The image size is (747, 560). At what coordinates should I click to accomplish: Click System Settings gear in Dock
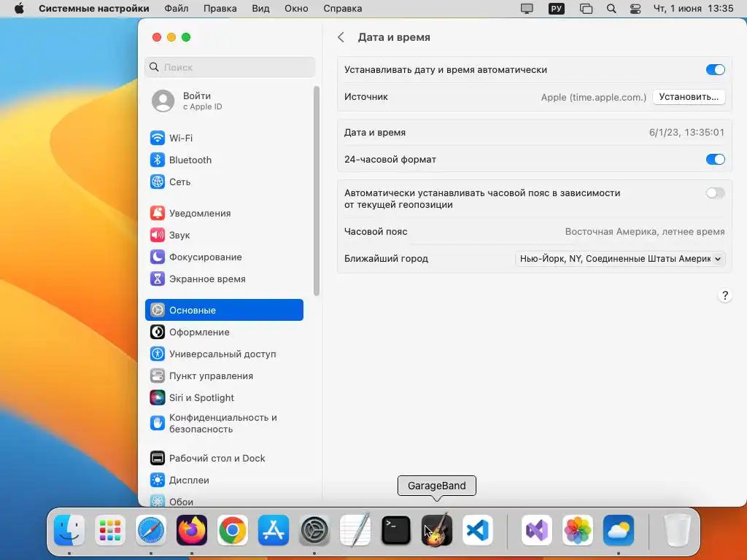[x=314, y=530]
